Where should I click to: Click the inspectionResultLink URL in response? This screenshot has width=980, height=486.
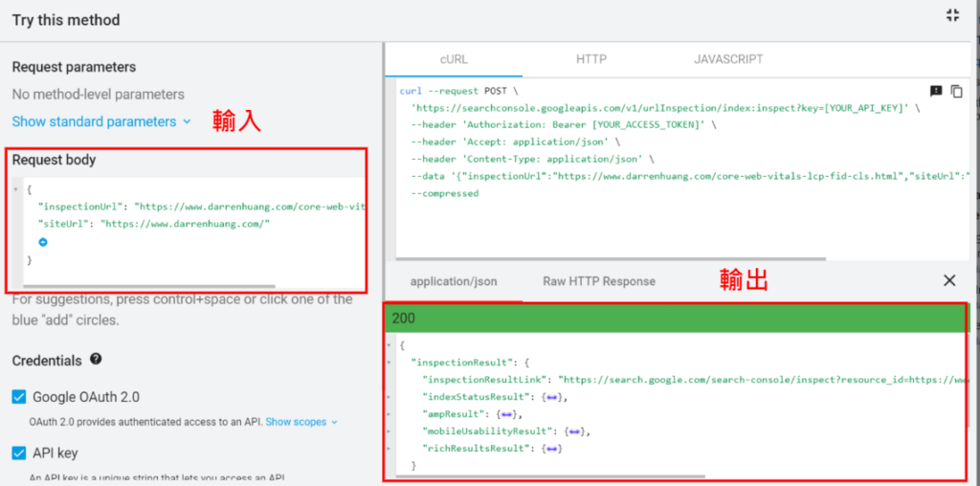(x=763, y=379)
